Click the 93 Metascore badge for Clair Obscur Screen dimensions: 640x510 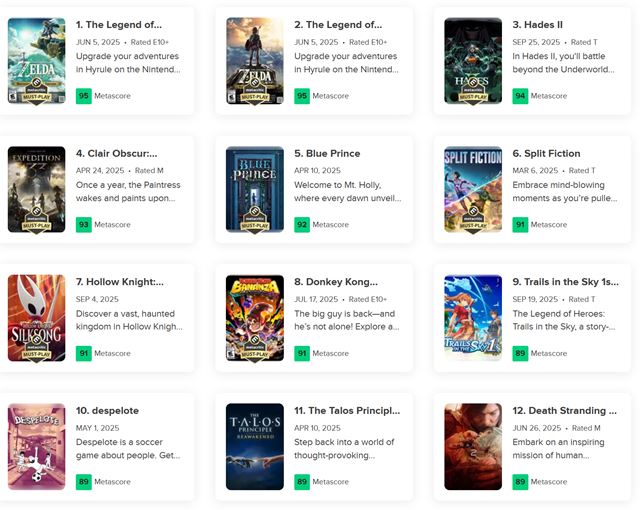(84, 225)
